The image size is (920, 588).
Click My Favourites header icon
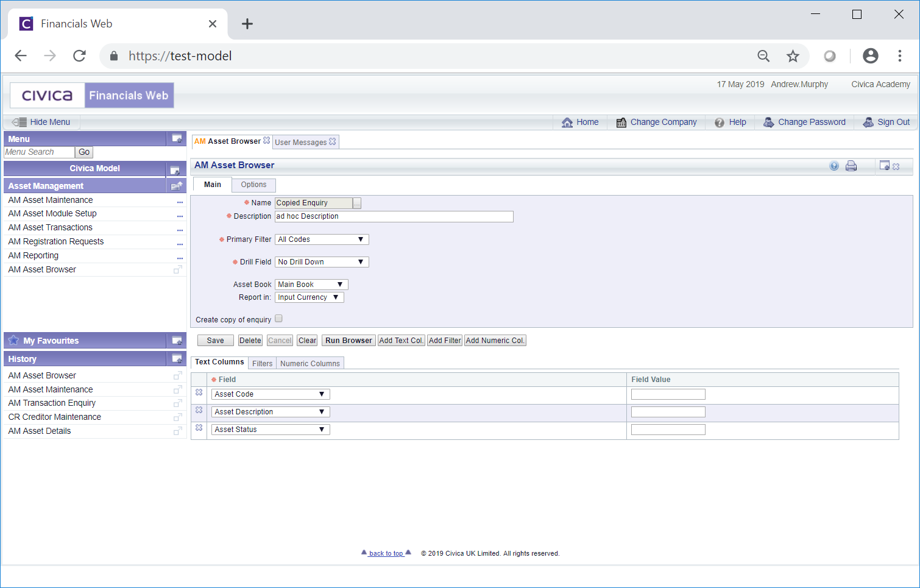177,341
